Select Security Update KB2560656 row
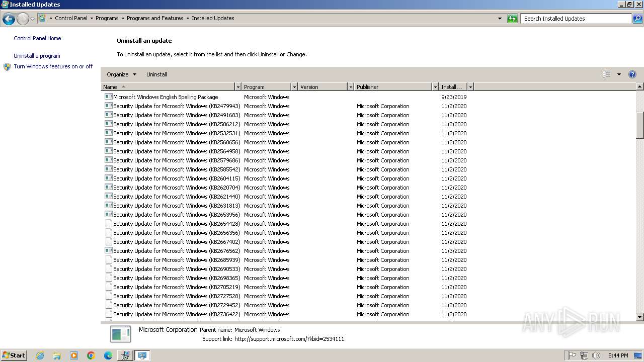 click(x=286, y=142)
